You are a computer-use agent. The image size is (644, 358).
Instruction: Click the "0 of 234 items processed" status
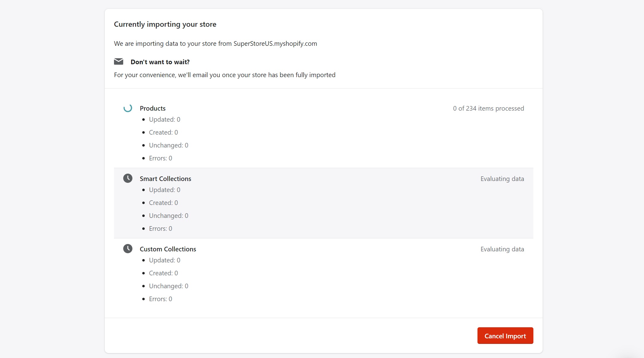489,108
